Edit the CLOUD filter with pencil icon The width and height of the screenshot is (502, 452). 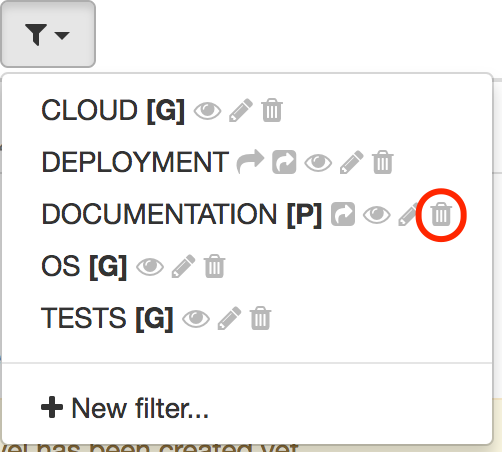tap(241, 110)
